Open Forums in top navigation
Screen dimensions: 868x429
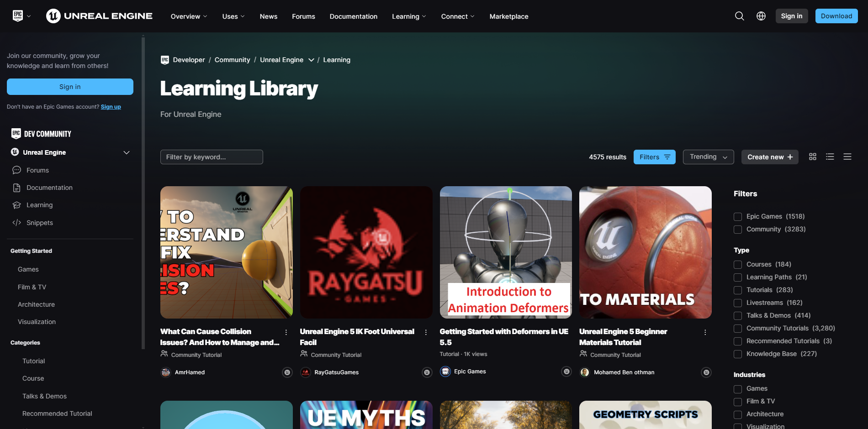[304, 16]
